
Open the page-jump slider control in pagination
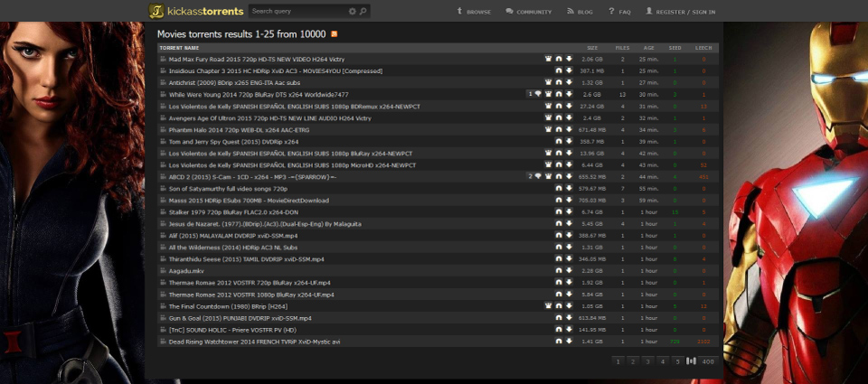(x=691, y=361)
